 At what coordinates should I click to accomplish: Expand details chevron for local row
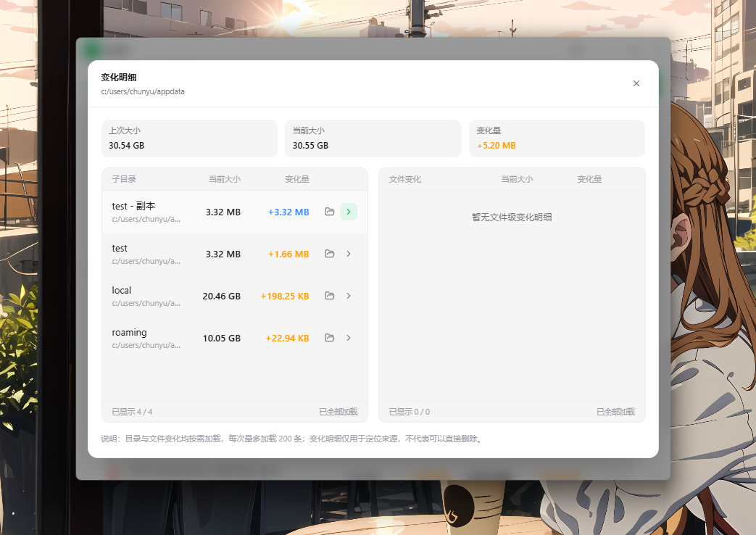point(349,296)
